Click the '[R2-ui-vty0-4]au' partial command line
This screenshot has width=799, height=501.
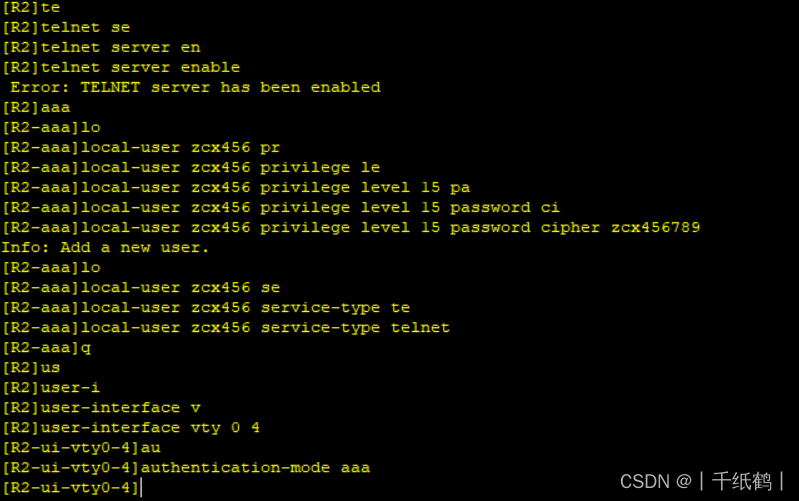click(82, 448)
